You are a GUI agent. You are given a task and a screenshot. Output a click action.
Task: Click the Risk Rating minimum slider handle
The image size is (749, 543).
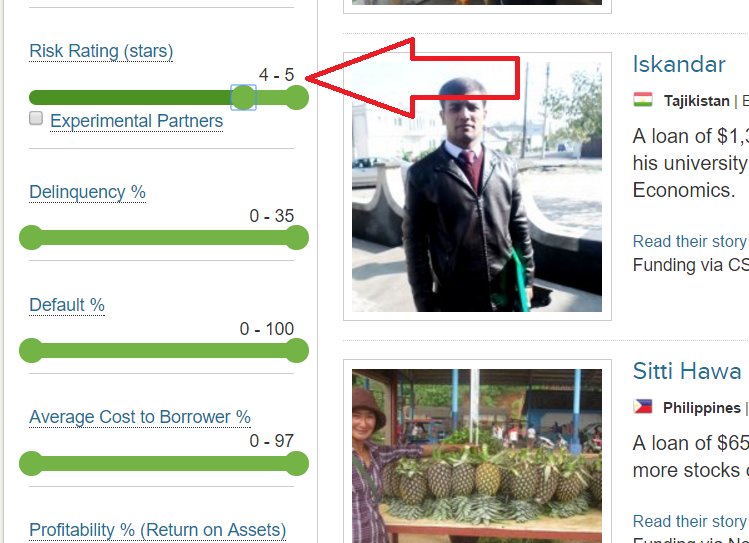(x=244, y=97)
